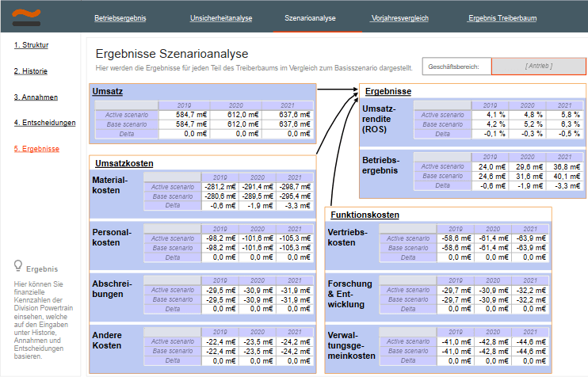
Task: Select the Szenarioanalyse tab
Action: click(310, 18)
